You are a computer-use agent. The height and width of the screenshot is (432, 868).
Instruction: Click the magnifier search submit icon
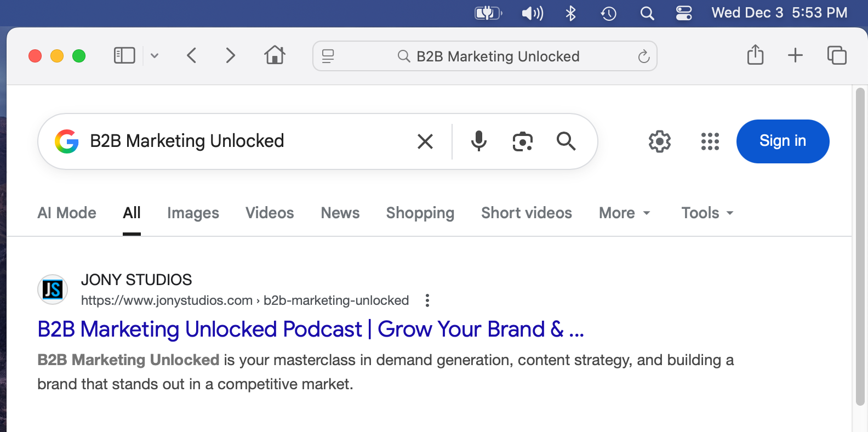coord(566,141)
